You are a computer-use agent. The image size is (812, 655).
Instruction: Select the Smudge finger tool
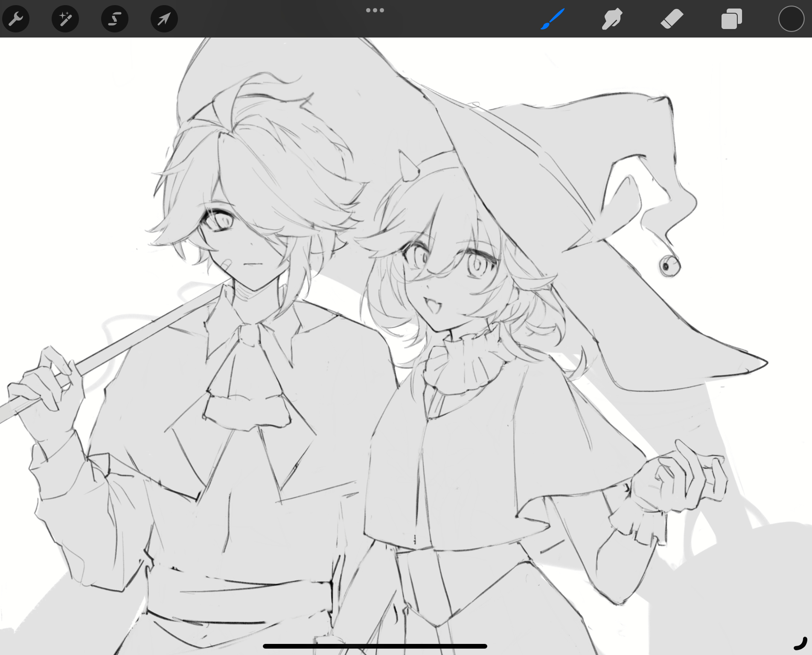612,19
